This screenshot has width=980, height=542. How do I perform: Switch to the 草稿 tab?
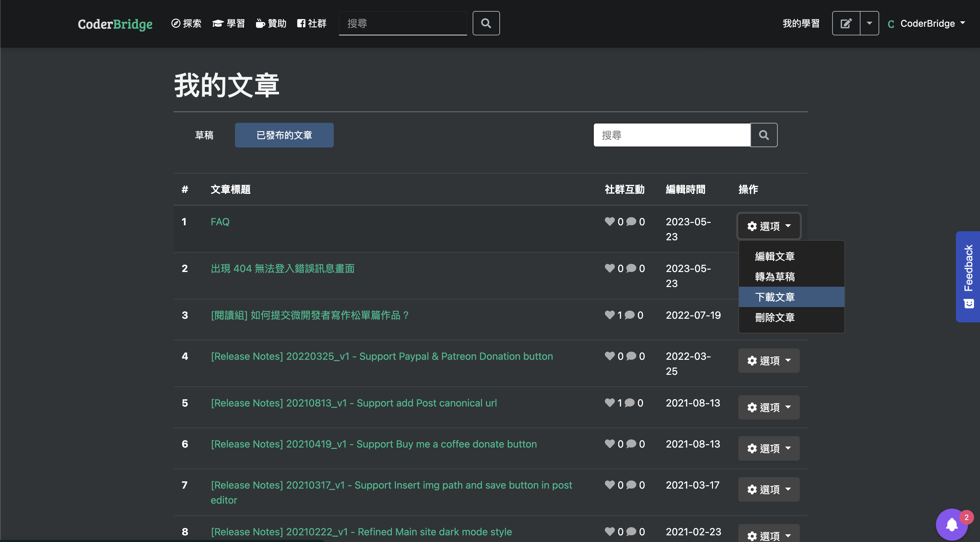tap(204, 135)
